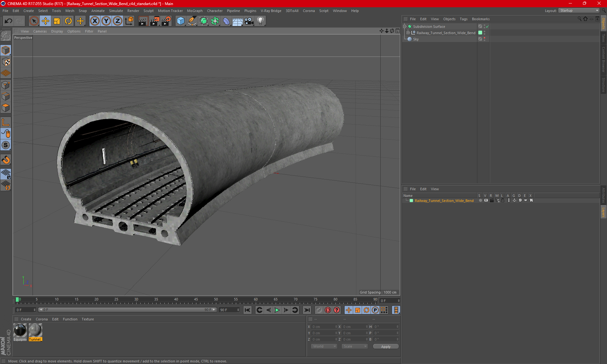
Task: Select the Sky object
Action: [416, 39]
